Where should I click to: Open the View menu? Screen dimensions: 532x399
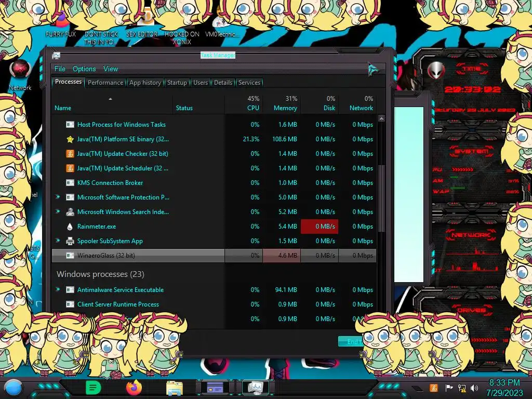pyautogui.click(x=111, y=69)
